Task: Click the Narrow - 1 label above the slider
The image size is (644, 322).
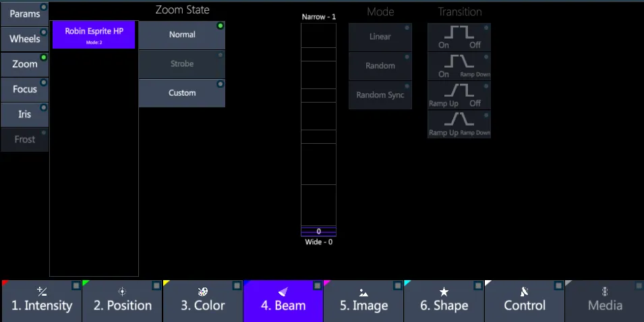Action: click(x=319, y=17)
